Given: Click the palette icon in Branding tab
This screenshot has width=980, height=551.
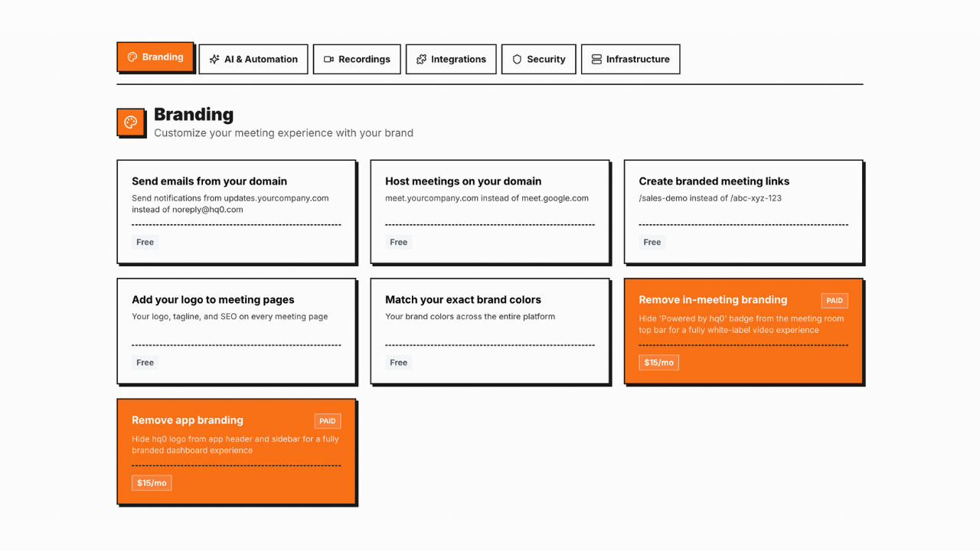Looking at the screenshot, I should (132, 57).
